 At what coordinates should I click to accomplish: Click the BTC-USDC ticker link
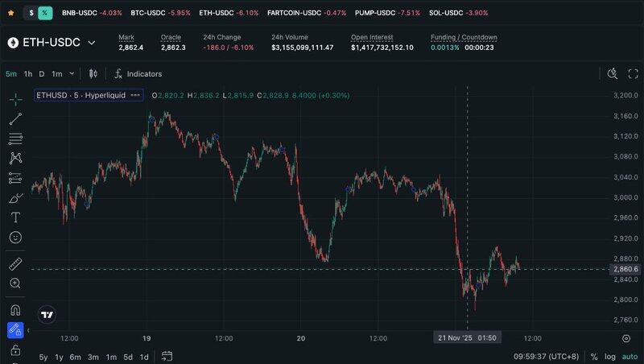[151, 13]
